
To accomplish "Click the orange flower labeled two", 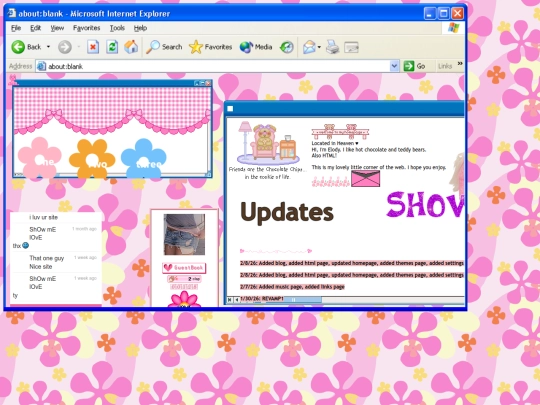I will tap(92, 158).
